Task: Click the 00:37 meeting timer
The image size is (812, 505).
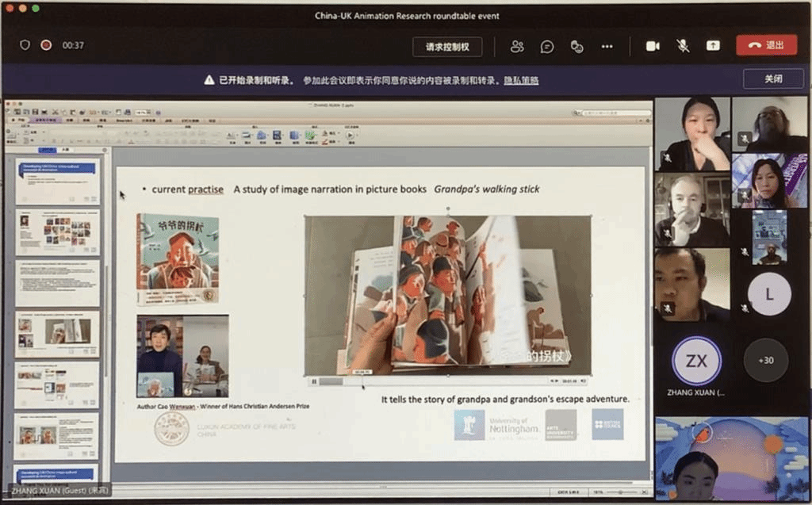Action: (73, 45)
